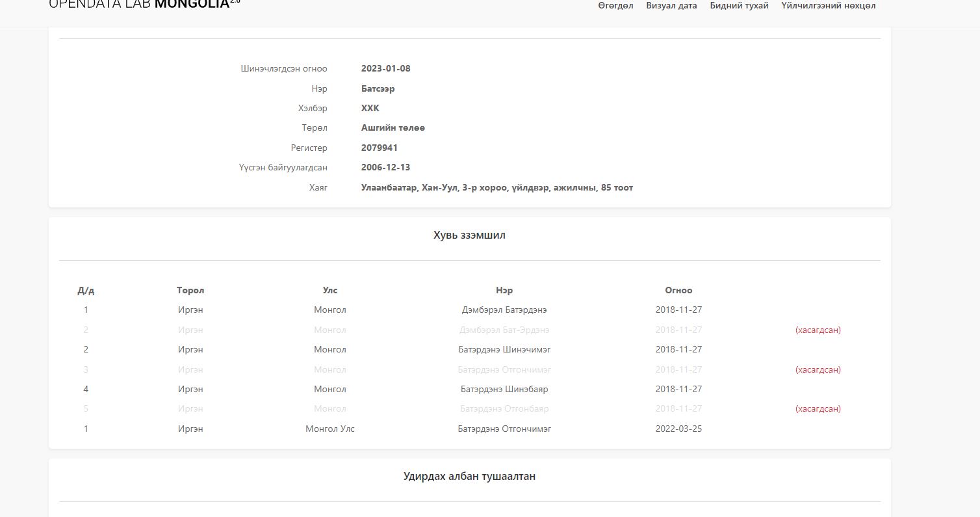Select shareholder Батэрдэнэ Шинэчимэг
The width and height of the screenshot is (980, 517).
(x=504, y=349)
